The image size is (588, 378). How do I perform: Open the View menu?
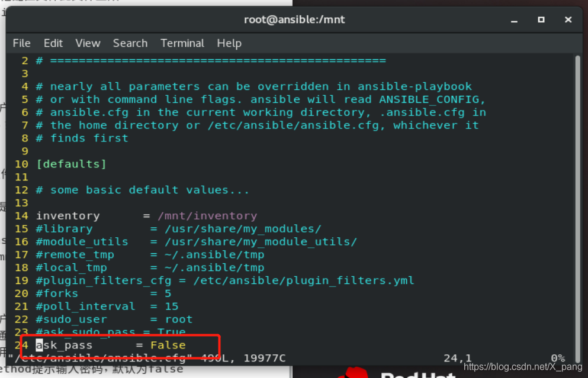pos(88,43)
